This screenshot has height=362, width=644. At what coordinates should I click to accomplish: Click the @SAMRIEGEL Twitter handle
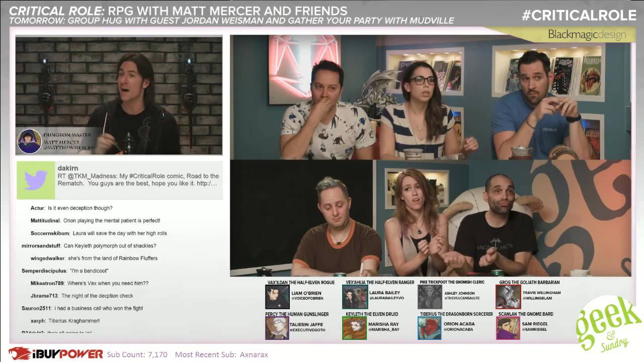pos(534,330)
